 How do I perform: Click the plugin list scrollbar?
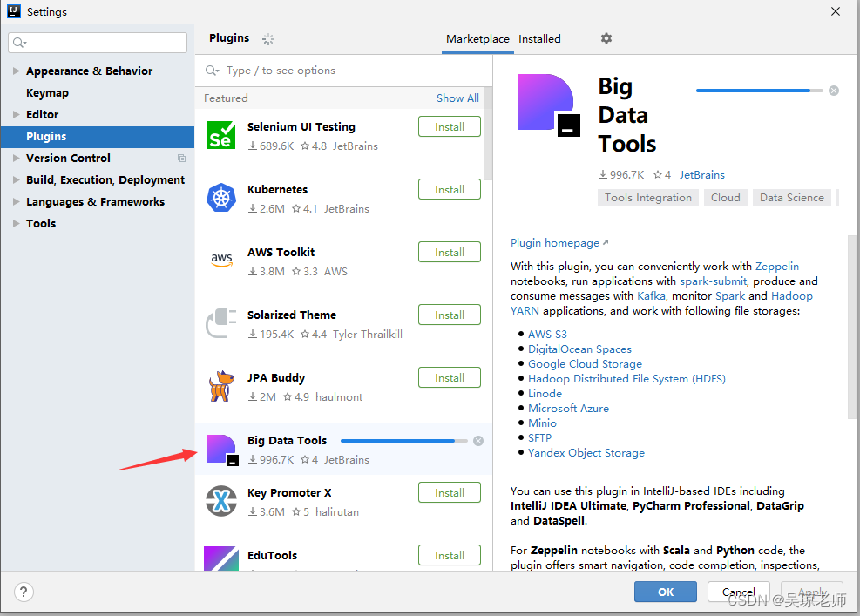click(x=488, y=134)
